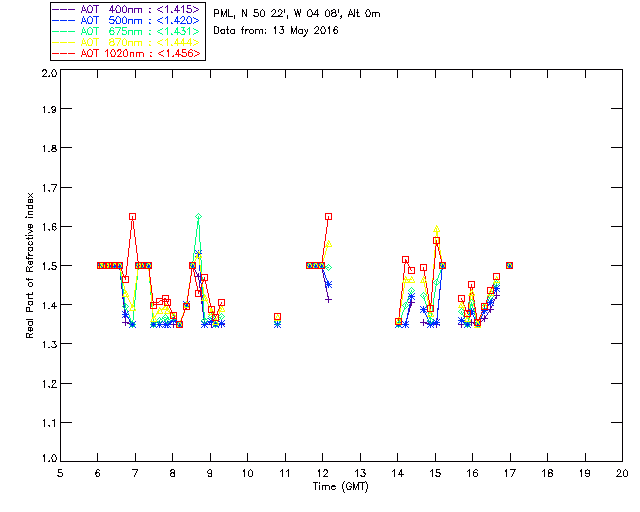Viewport: 640px width, 512px height.
Task: Select the blue 500nm asterisk marker just after 12 GMT
Action: (329, 284)
